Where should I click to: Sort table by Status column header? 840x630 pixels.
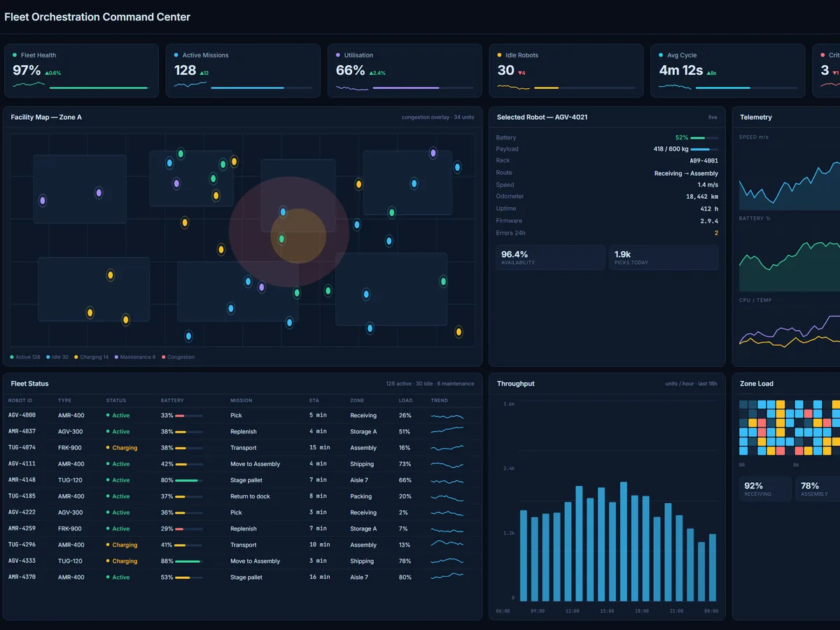tap(116, 400)
